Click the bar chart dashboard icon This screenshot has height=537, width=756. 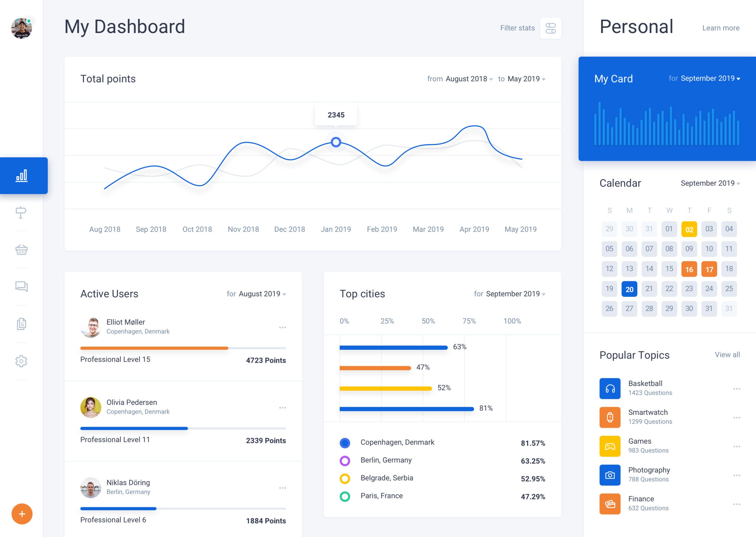22,176
